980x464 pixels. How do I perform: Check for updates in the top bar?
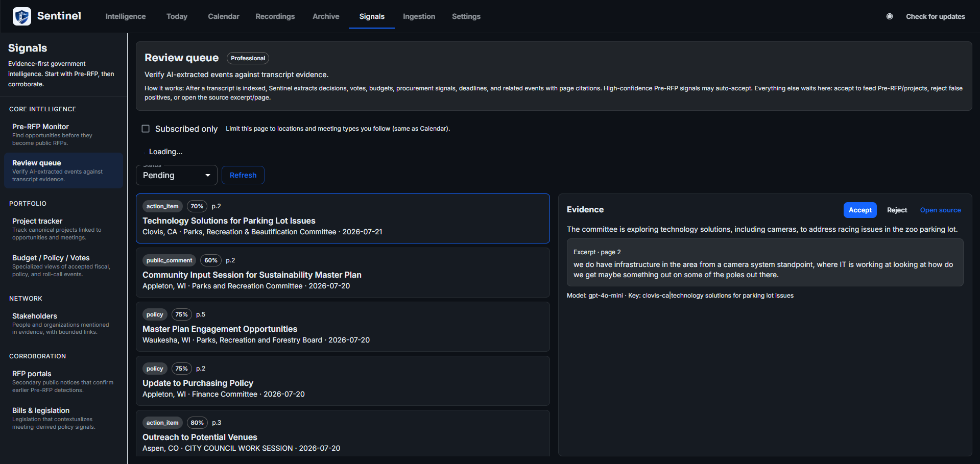coord(935,16)
